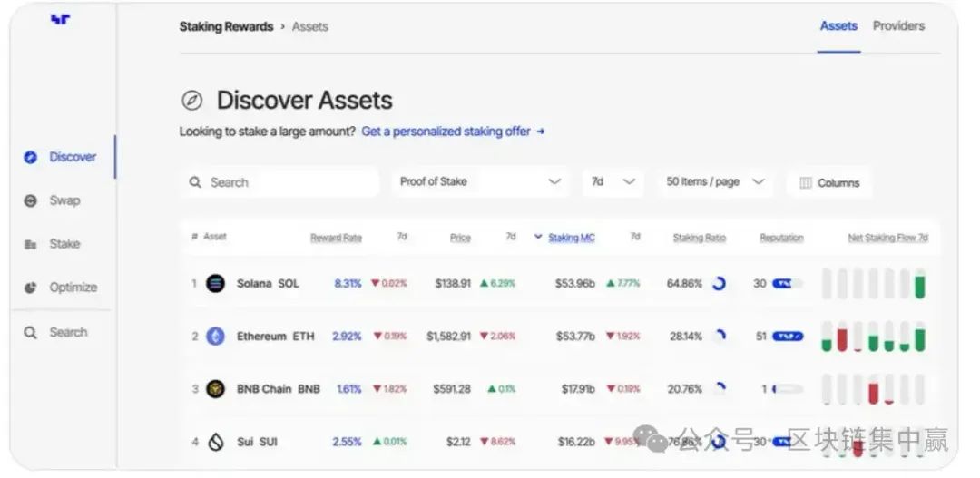
Task: Open the Proof of Stake dropdown
Action: click(480, 181)
